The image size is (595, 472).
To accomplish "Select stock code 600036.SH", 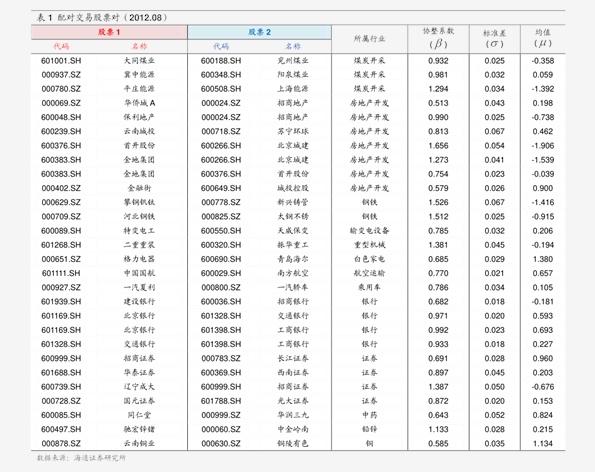I will pyautogui.click(x=221, y=302).
